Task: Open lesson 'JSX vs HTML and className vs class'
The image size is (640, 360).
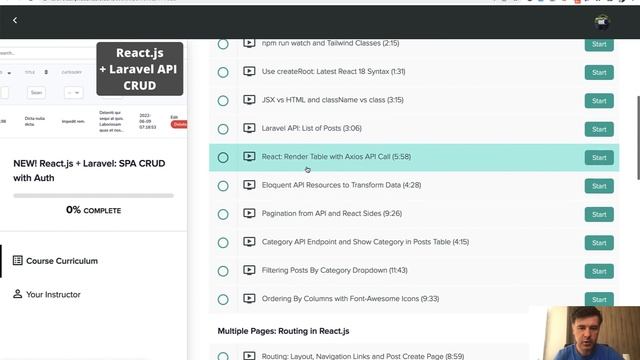Action: pyautogui.click(x=333, y=100)
